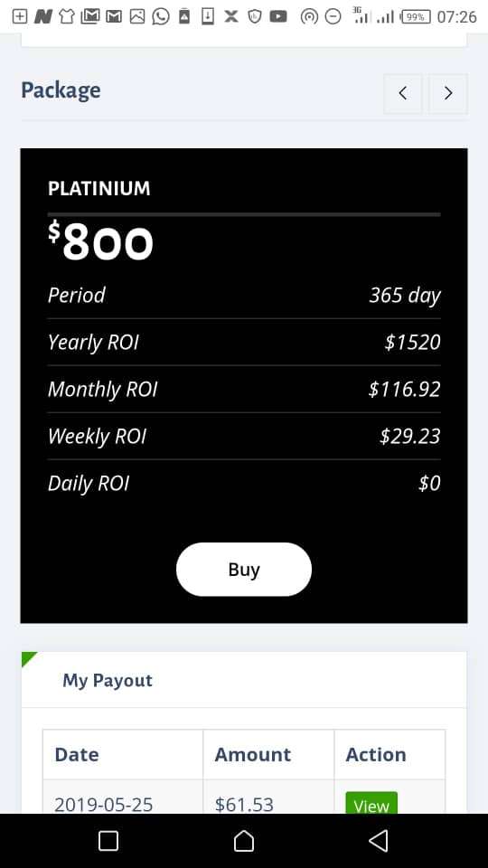Tap the $800 Platinium package price
The height and width of the screenshot is (868, 488).
tap(100, 241)
